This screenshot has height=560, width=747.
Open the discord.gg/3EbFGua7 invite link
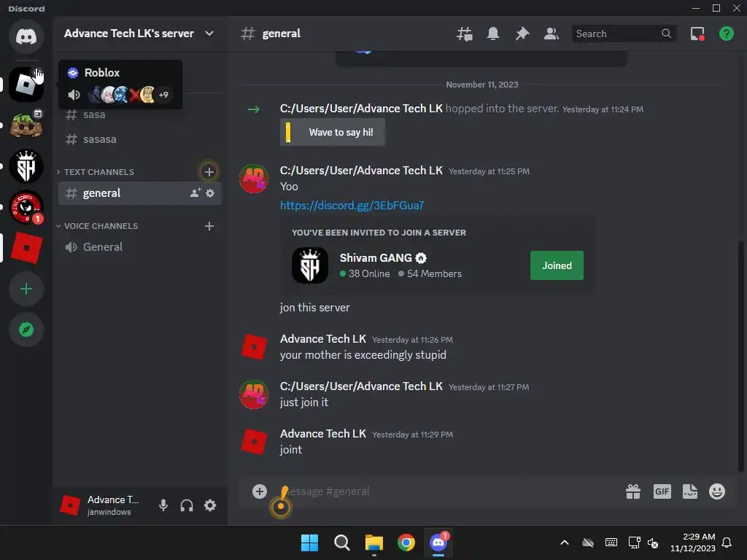(x=352, y=205)
